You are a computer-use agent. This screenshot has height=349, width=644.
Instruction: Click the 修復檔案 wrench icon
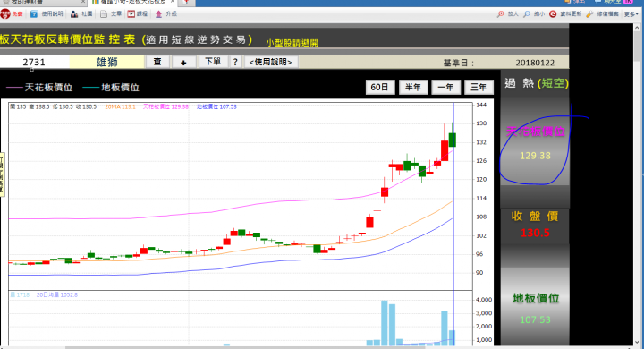pyautogui.click(x=589, y=14)
